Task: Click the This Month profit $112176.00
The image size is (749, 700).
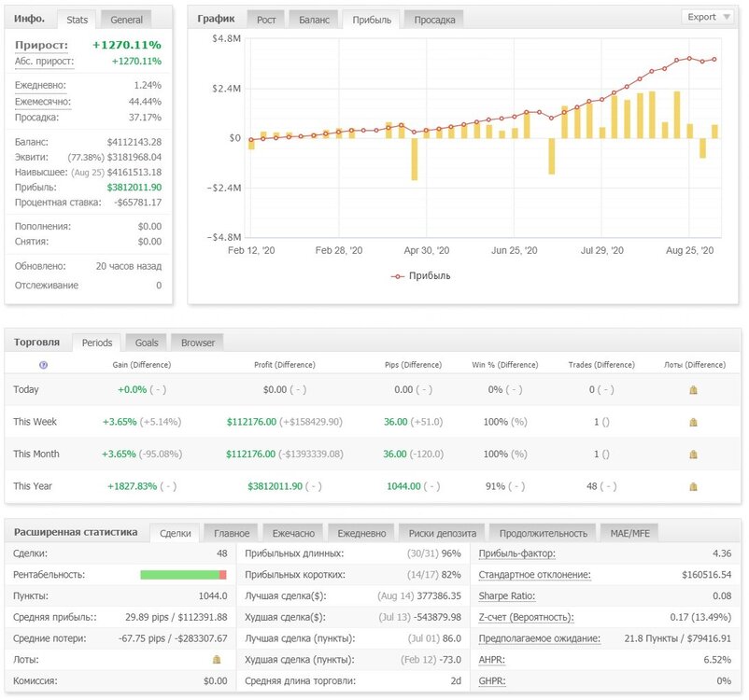Action: click(251, 454)
